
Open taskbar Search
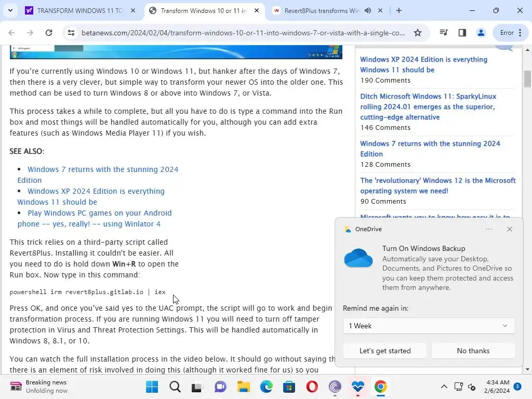[175, 387]
